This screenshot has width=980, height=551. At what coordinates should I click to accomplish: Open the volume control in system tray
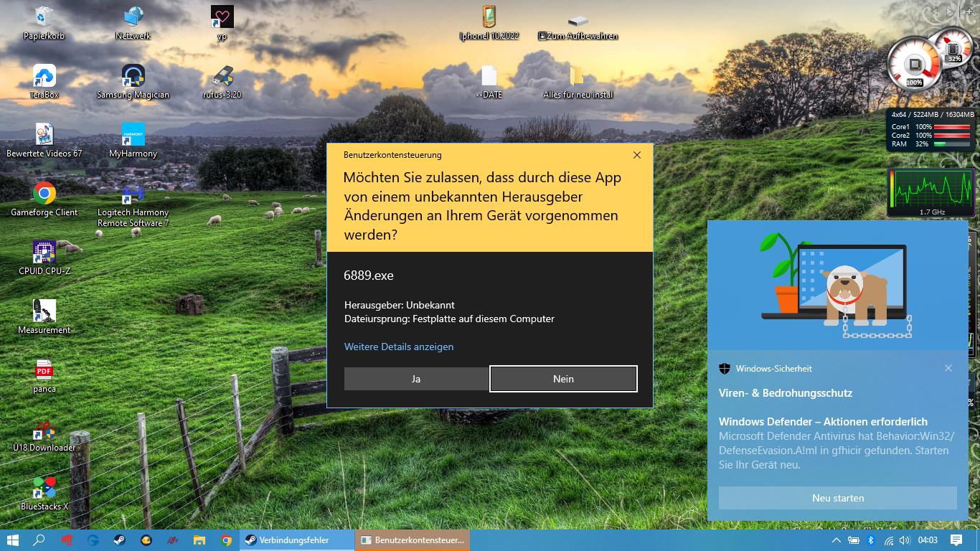[905, 540]
